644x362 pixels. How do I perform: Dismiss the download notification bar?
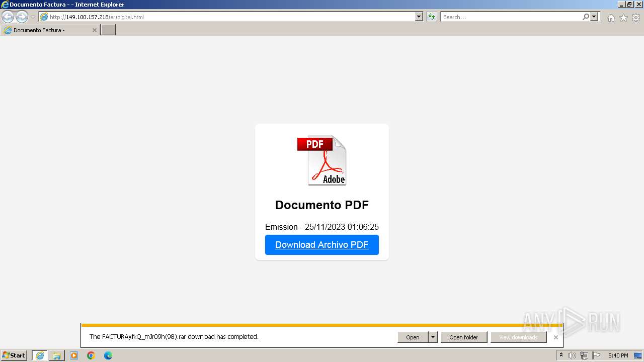556,337
